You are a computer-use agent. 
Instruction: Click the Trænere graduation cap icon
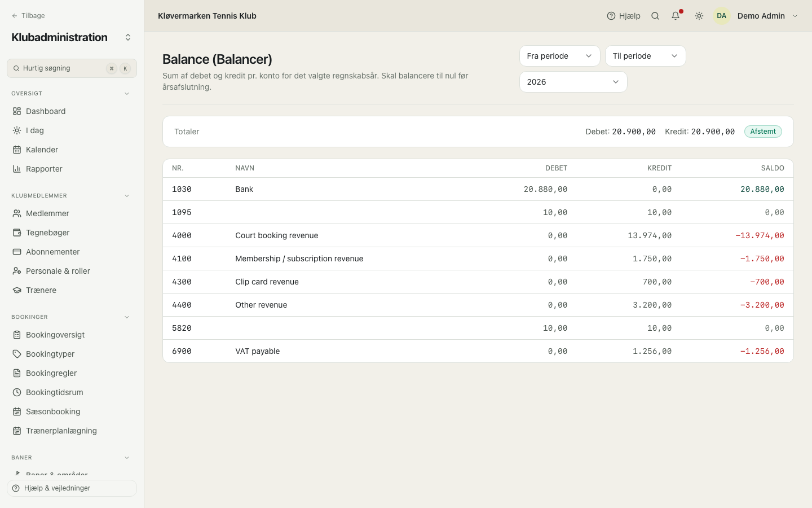coord(17,290)
